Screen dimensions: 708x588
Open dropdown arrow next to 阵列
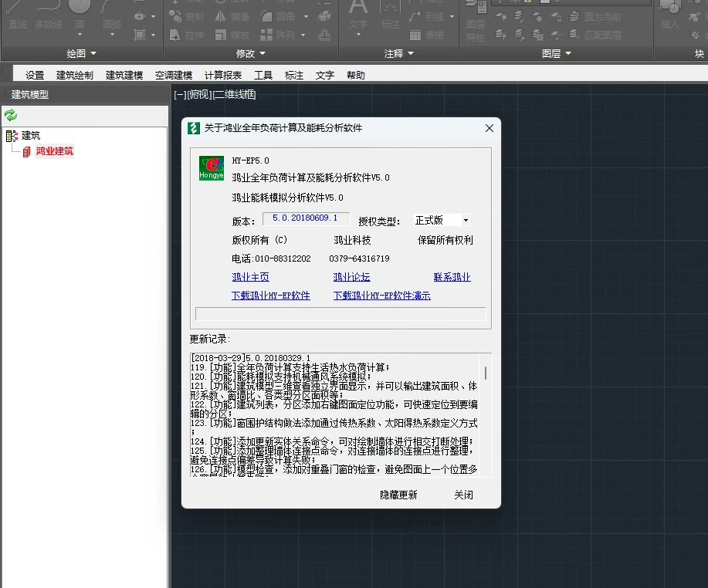click(303, 35)
